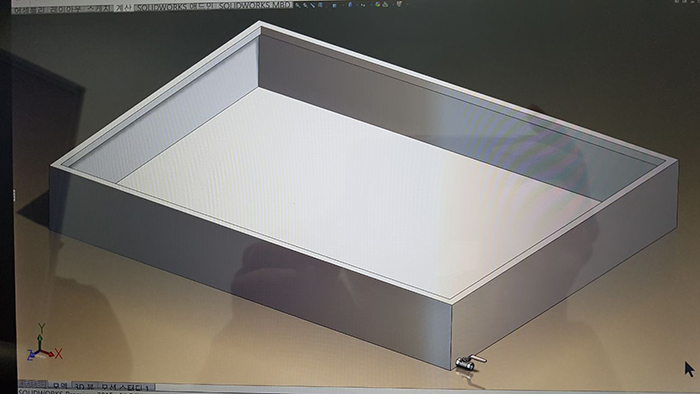Click the Zoom to Fit magnifier icon
700x394 pixels.
[x=297, y=5]
